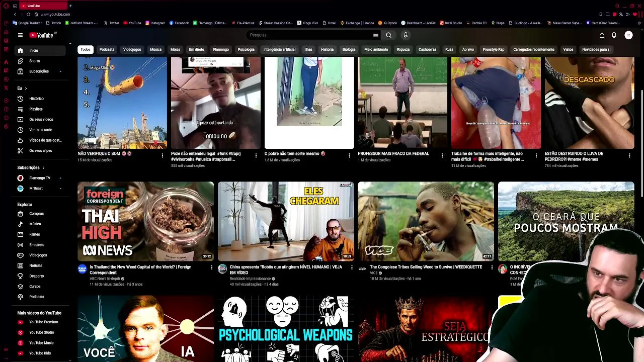This screenshot has width=644, height=362.
Task: Open Os seus vídeos
Action: click(x=40, y=120)
